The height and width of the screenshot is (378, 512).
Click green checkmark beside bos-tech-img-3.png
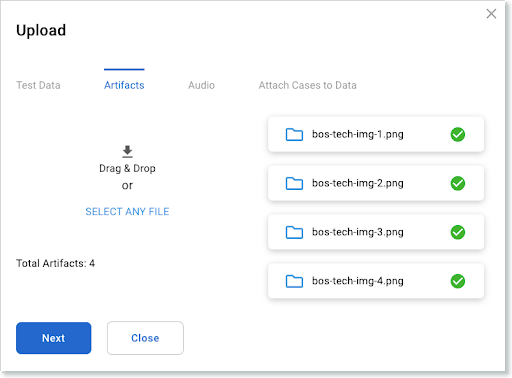458,232
